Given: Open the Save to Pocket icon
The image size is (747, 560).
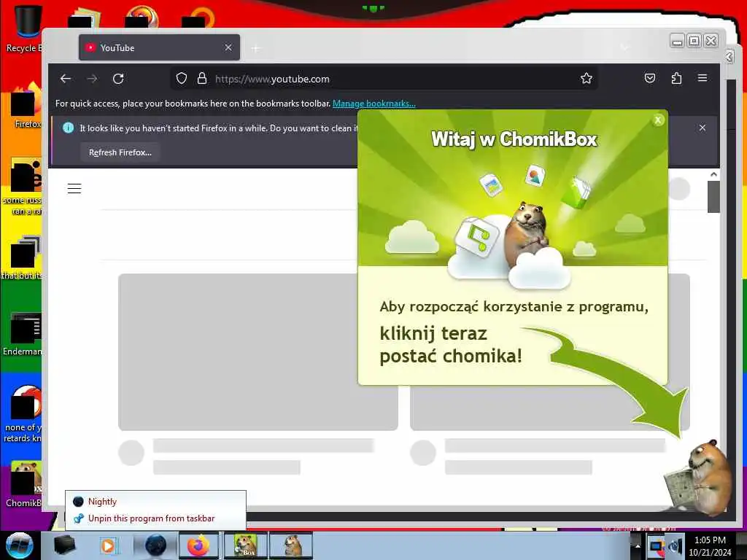Looking at the screenshot, I should (x=650, y=78).
